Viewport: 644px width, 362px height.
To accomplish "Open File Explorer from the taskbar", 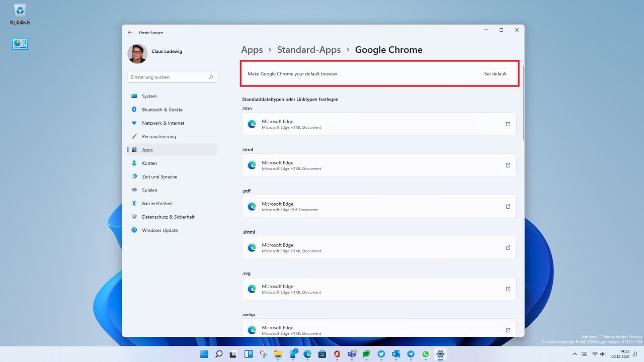I will (278, 354).
